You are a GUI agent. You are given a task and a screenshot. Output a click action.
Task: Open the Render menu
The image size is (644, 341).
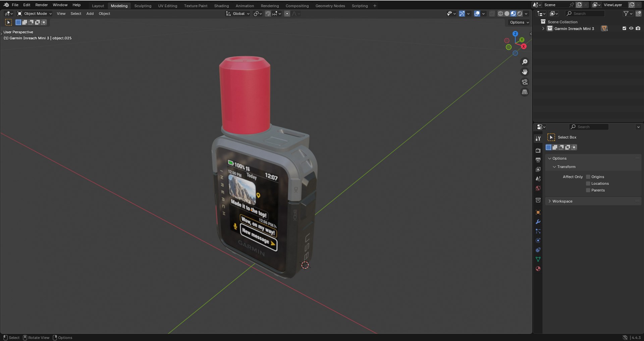coord(42,5)
